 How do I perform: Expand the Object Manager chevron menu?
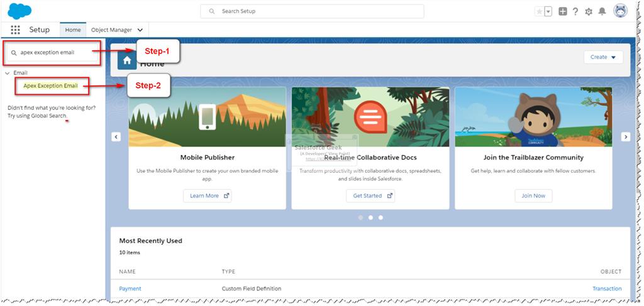tap(140, 30)
